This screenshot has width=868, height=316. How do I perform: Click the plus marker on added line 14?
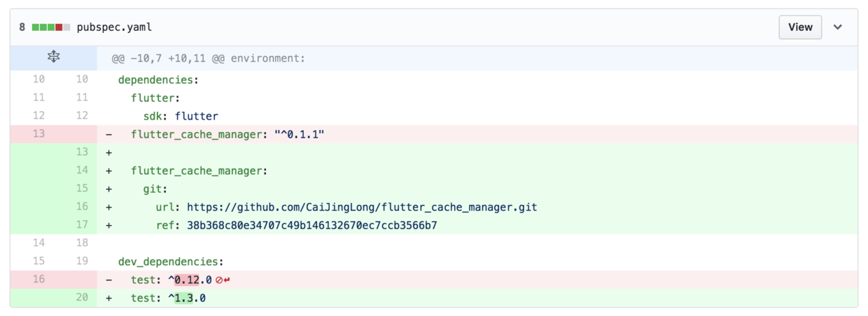coord(108,171)
